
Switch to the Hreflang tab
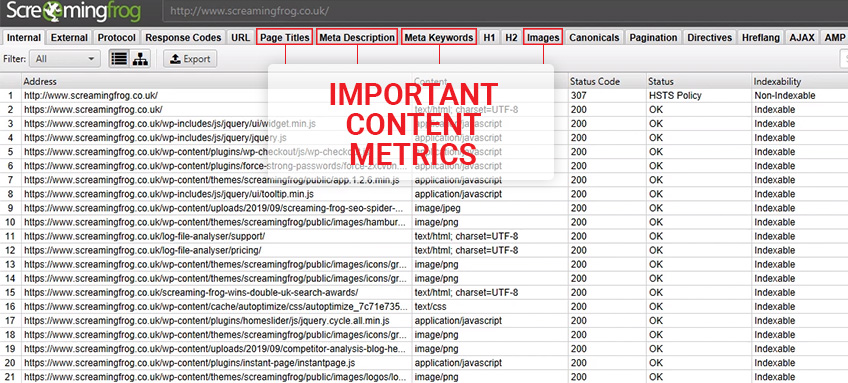click(760, 37)
